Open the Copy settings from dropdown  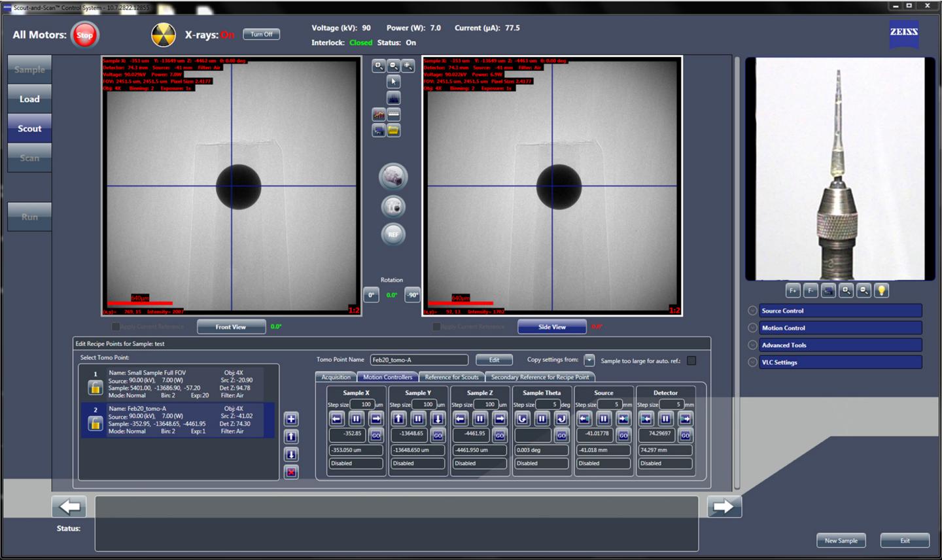(x=589, y=360)
